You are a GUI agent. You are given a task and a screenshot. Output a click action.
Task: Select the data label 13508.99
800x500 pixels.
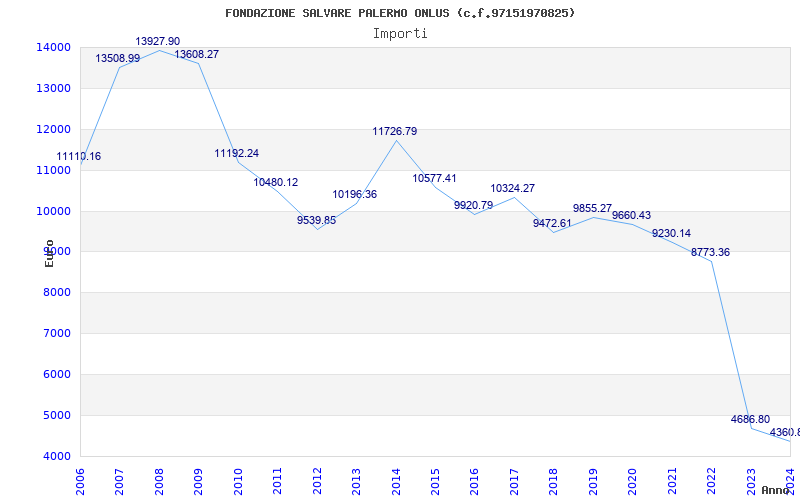[117, 59]
